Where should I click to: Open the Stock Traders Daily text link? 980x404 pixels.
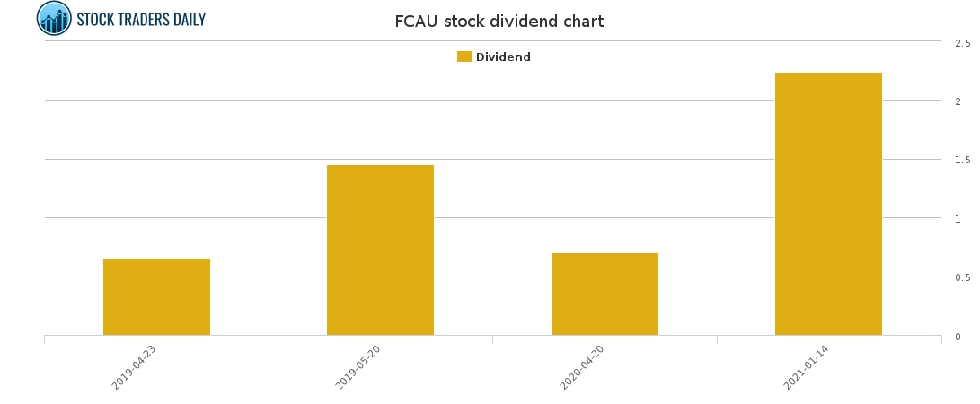pyautogui.click(x=141, y=19)
